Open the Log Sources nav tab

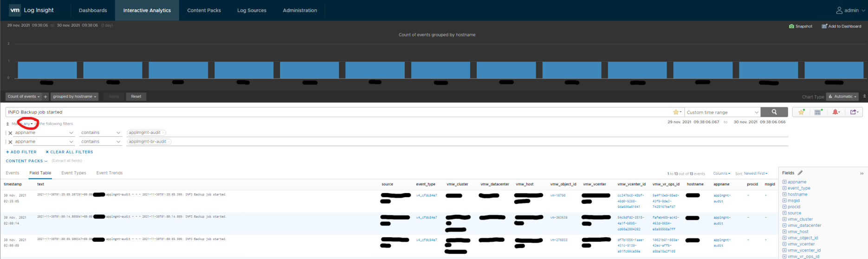coord(252,10)
